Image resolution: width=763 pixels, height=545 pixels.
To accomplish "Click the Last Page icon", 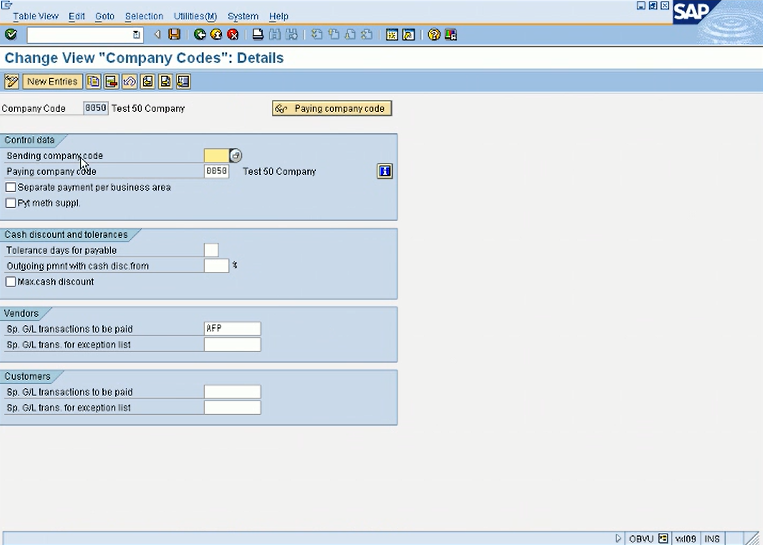I will pos(367,35).
